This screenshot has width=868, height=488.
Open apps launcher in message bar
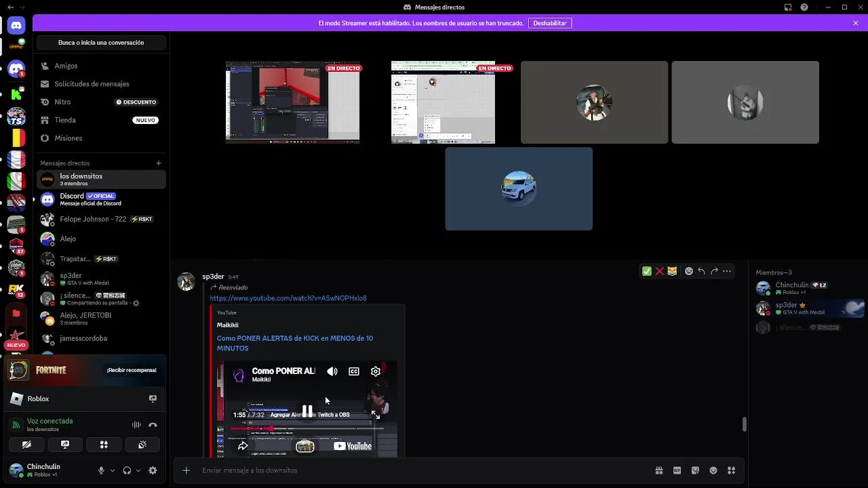click(x=731, y=470)
